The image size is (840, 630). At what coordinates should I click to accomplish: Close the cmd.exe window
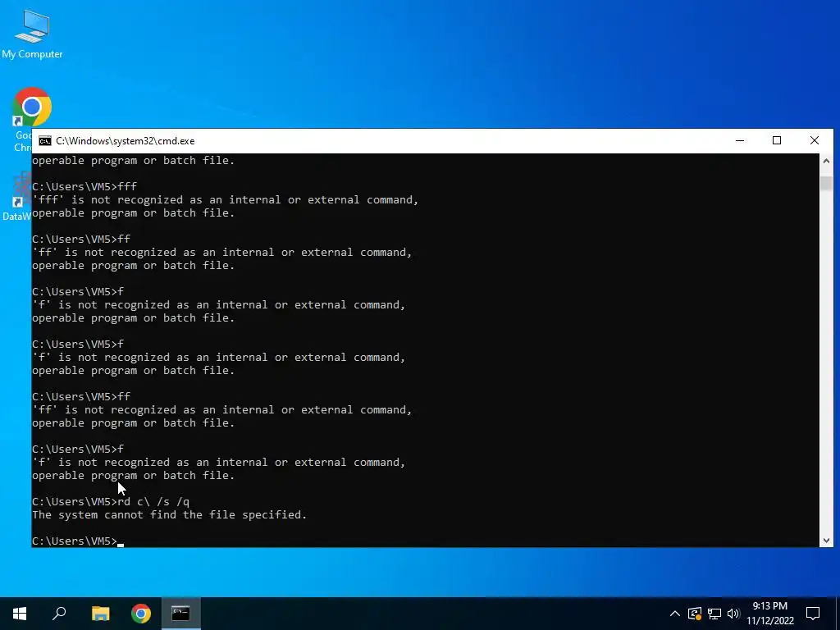click(x=815, y=140)
